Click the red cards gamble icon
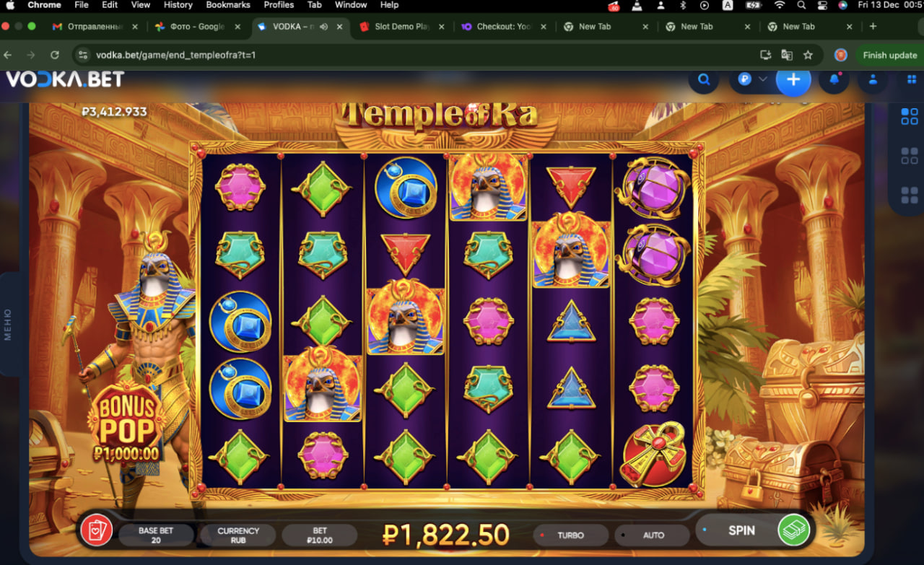 (95, 530)
